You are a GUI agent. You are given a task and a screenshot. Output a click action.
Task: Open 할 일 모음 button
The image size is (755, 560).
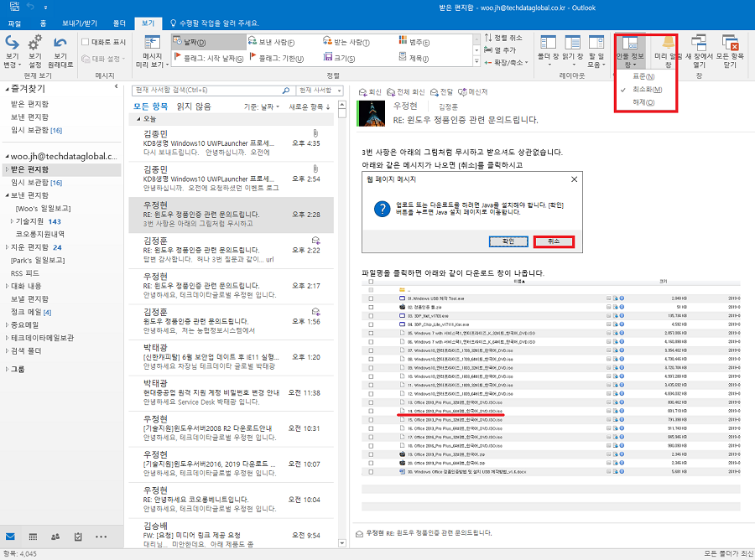pos(596,51)
